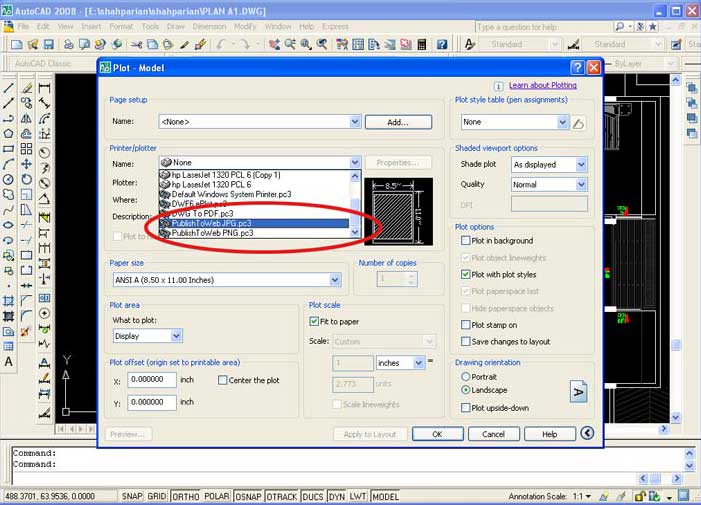Open the Format menu
Screen dimensions: 701x505
pos(121,26)
